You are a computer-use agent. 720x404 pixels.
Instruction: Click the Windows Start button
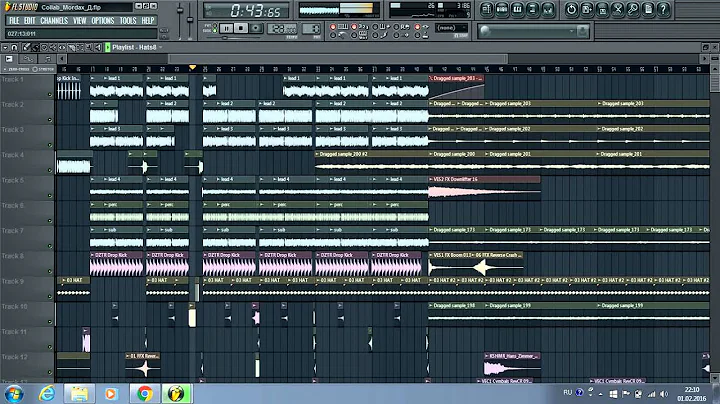click(14, 394)
